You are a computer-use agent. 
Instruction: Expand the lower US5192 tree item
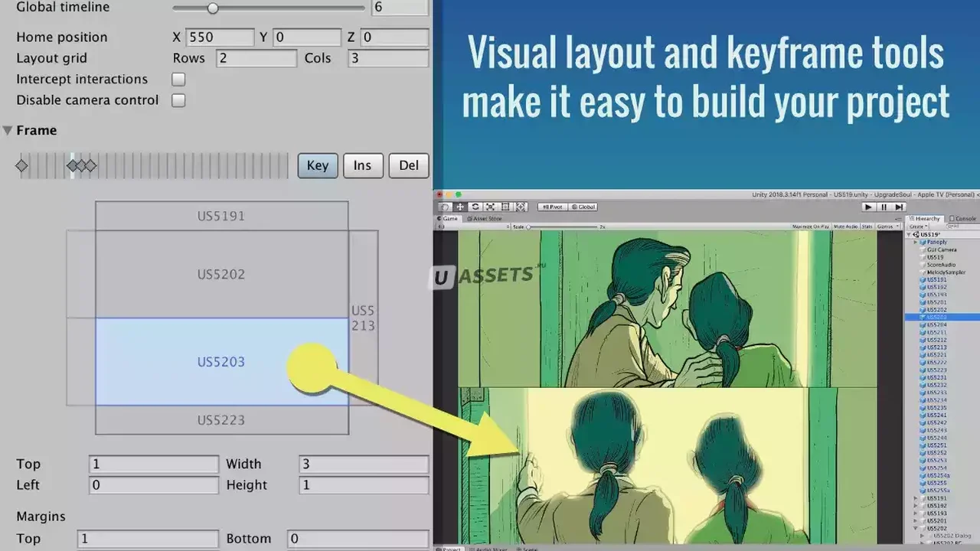click(x=916, y=506)
